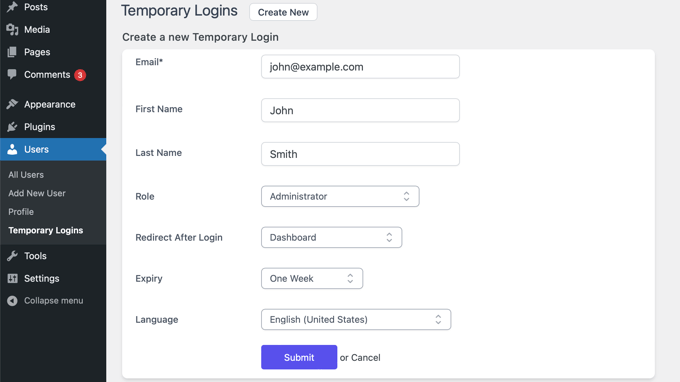This screenshot has height=382, width=680.
Task: Click the Settings sliders icon
Action: [12, 278]
